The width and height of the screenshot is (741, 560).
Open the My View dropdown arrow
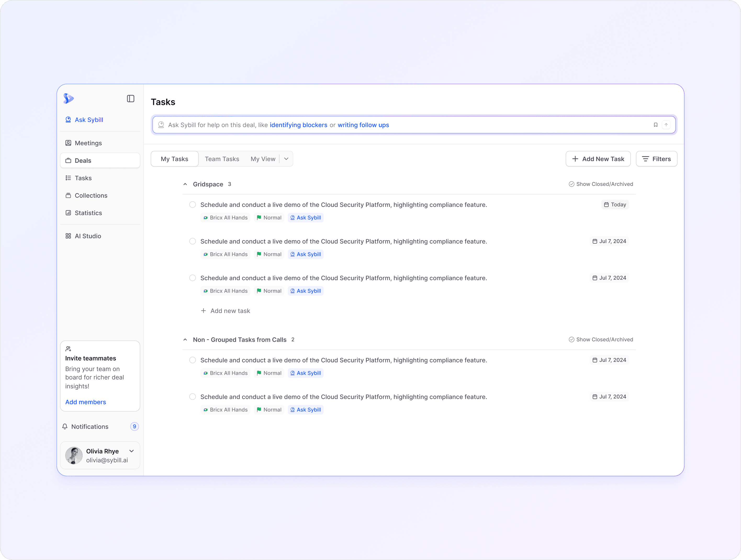(287, 159)
